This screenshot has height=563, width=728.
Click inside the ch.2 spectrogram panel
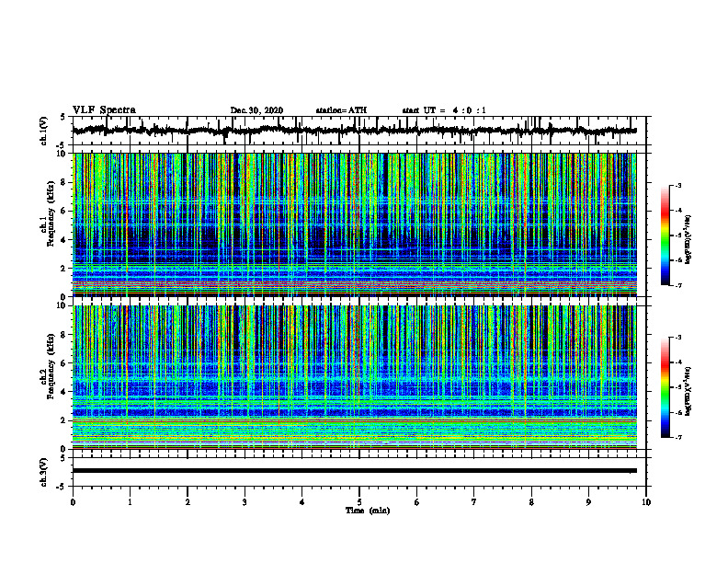(354, 377)
